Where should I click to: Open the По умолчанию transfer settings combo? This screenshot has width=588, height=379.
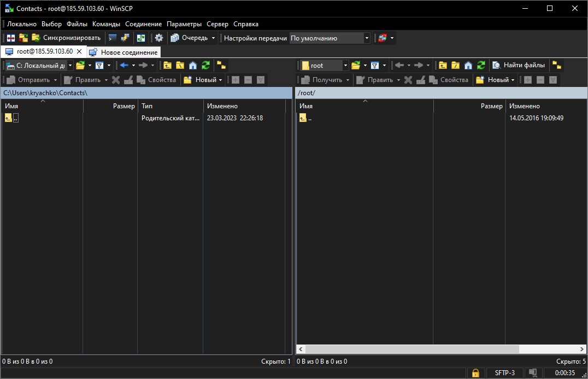[x=330, y=38]
